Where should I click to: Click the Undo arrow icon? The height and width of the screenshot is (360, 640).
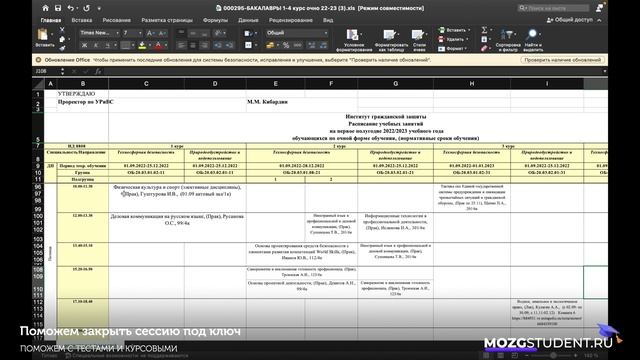[71, 8]
